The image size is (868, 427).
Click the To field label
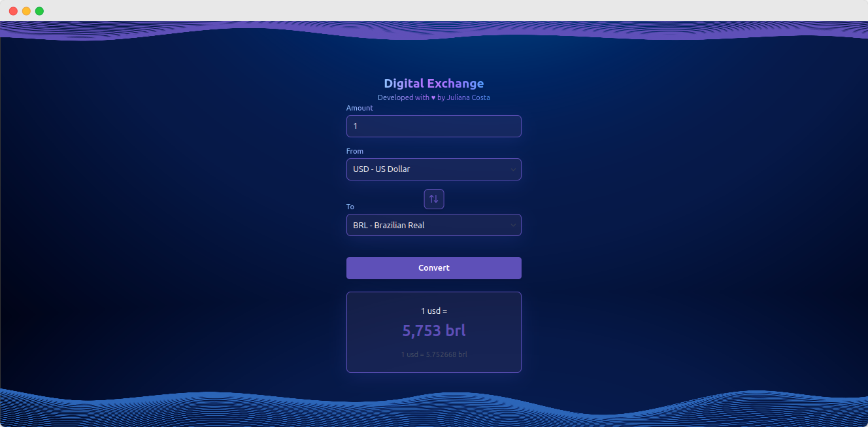(350, 206)
